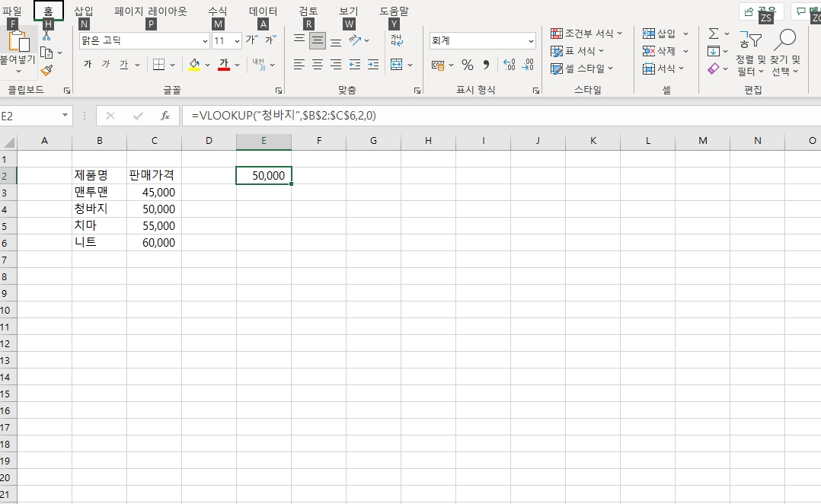The height and width of the screenshot is (504, 821).
Task: Toggle bold formatting
Action: click(88, 65)
